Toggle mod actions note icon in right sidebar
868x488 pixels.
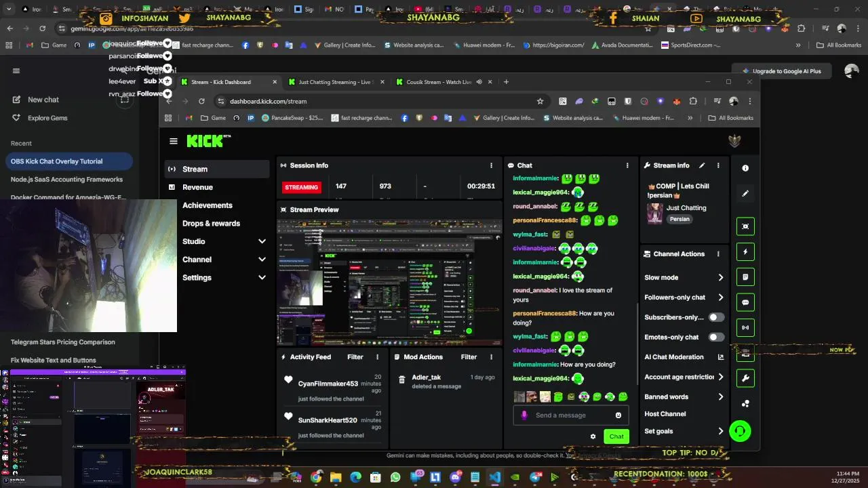(745, 277)
